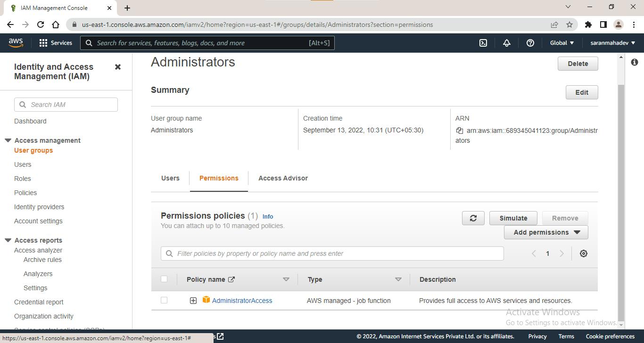Focus the AWS services search box

click(x=207, y=43)
